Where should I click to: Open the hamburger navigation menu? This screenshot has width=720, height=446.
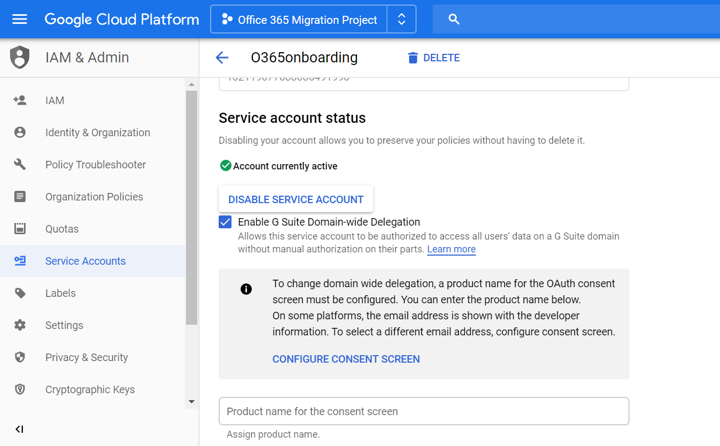click(20, 19)
